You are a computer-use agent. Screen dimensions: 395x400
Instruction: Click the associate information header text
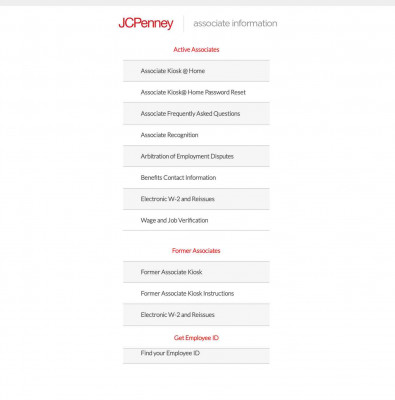click(235, 23)
